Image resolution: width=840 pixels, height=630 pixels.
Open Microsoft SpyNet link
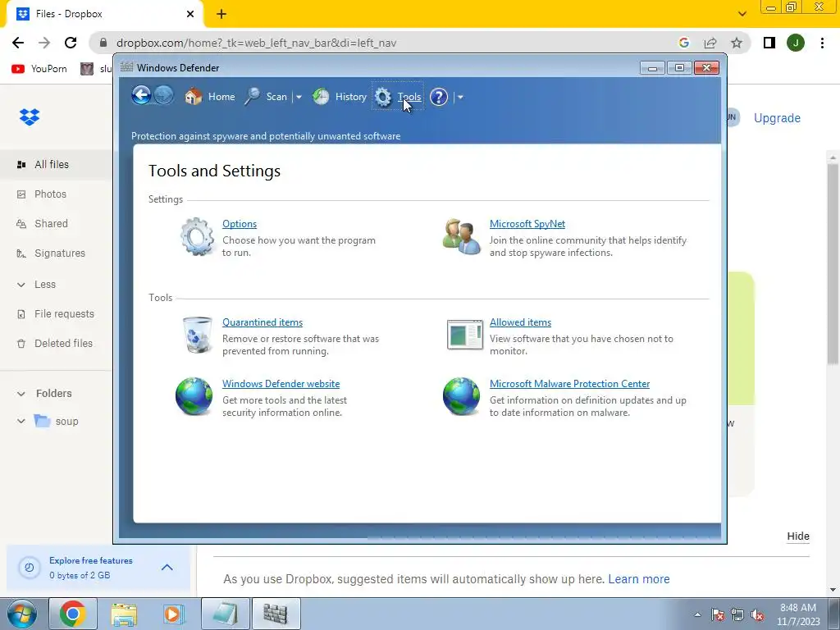pos(527,224)
